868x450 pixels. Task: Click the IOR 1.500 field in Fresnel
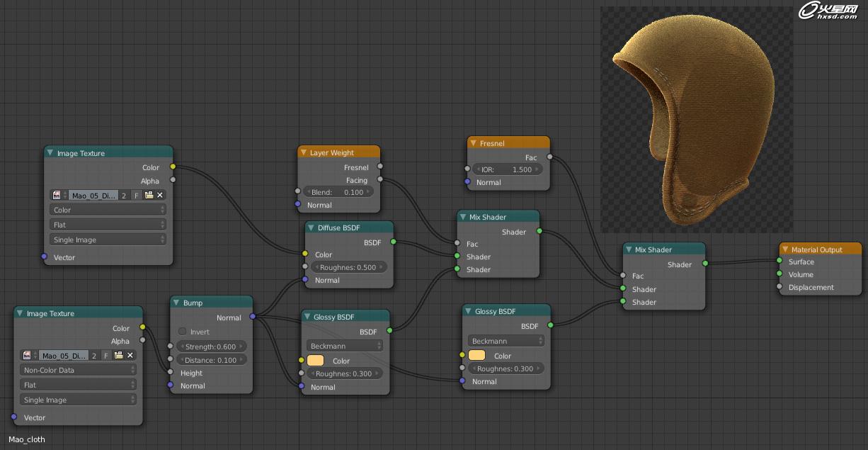coord(509,169)
